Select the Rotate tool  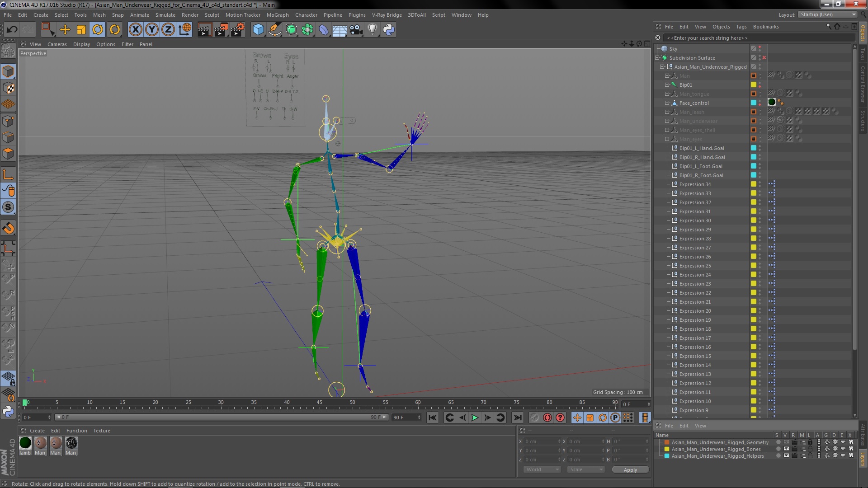[98, 30]
